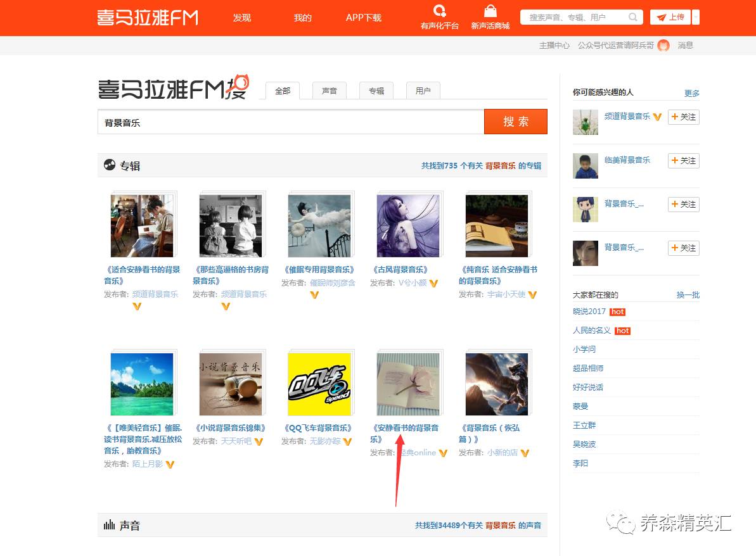Viewport: 756px width, 556px height.
Task: Open 我的 in the top navigation
Action: point(303,18)
